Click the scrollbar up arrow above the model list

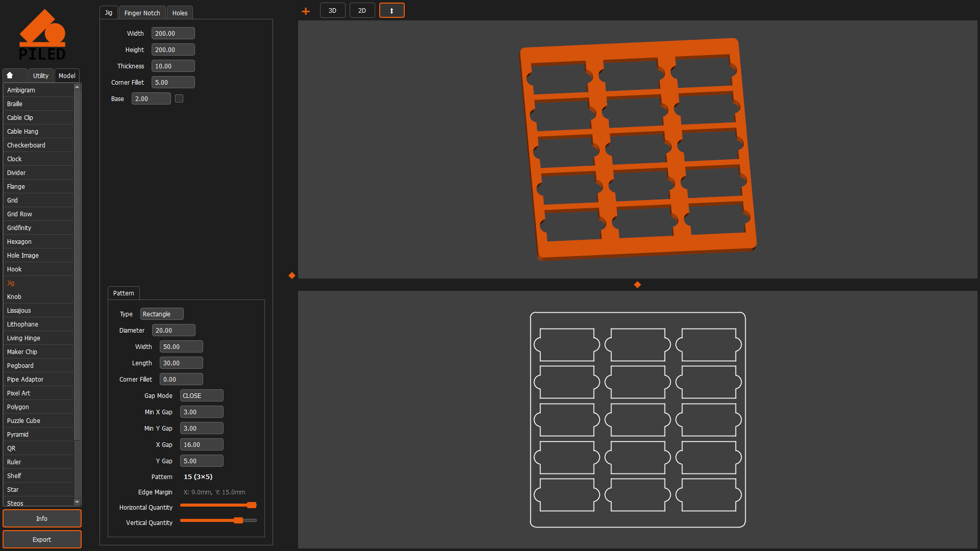click(77, 87)
